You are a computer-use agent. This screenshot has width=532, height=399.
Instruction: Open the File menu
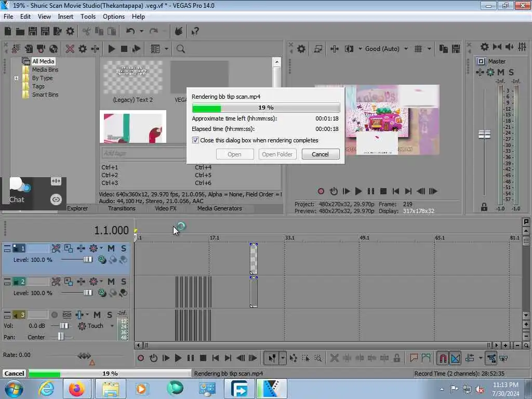pos(8,17)
